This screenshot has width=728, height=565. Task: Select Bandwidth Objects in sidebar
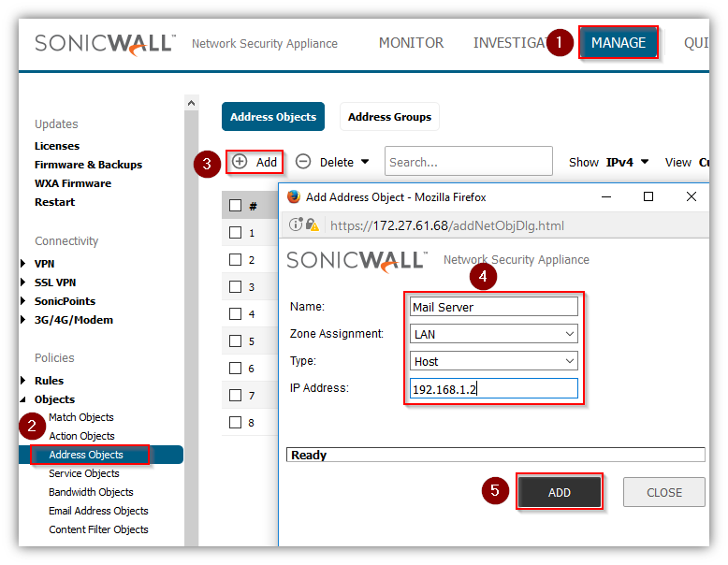point(91,492)
